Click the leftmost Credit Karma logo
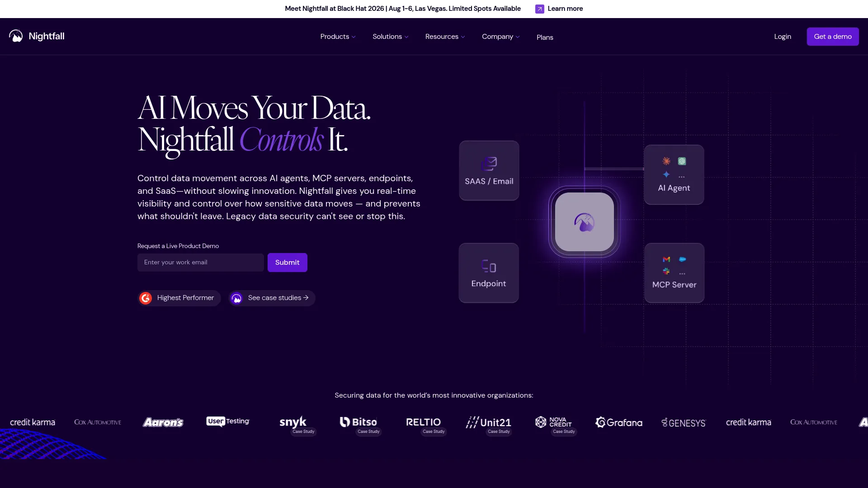 pyautogui.click(x=33, y=422)
